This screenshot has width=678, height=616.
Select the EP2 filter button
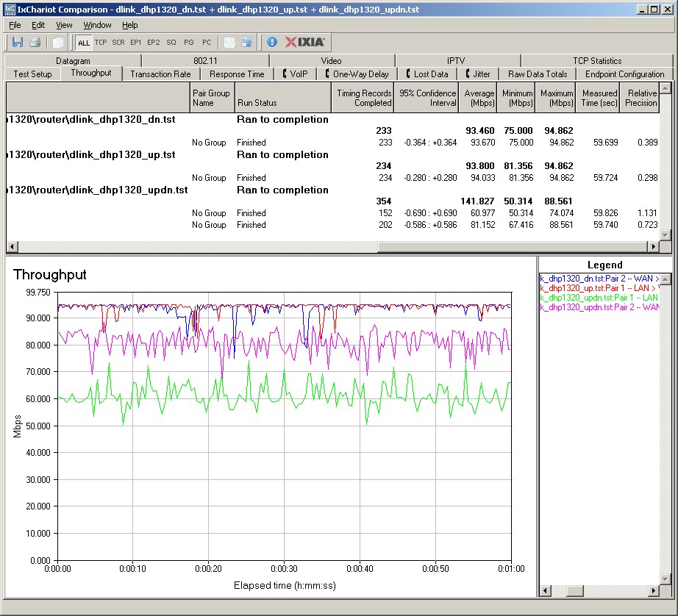point(154,43)
